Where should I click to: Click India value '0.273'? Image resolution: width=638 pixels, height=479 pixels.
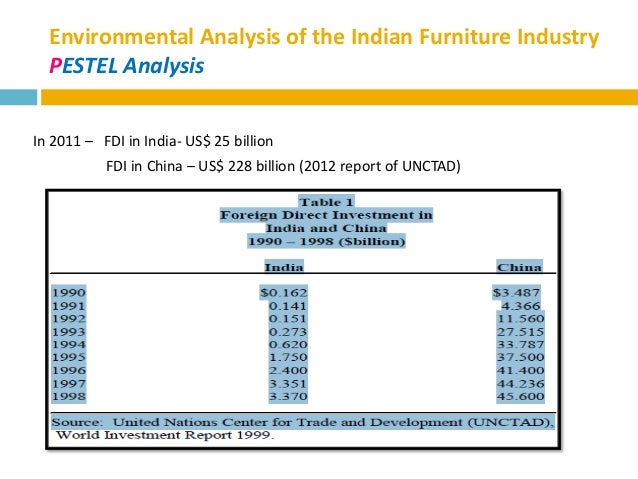288,332
